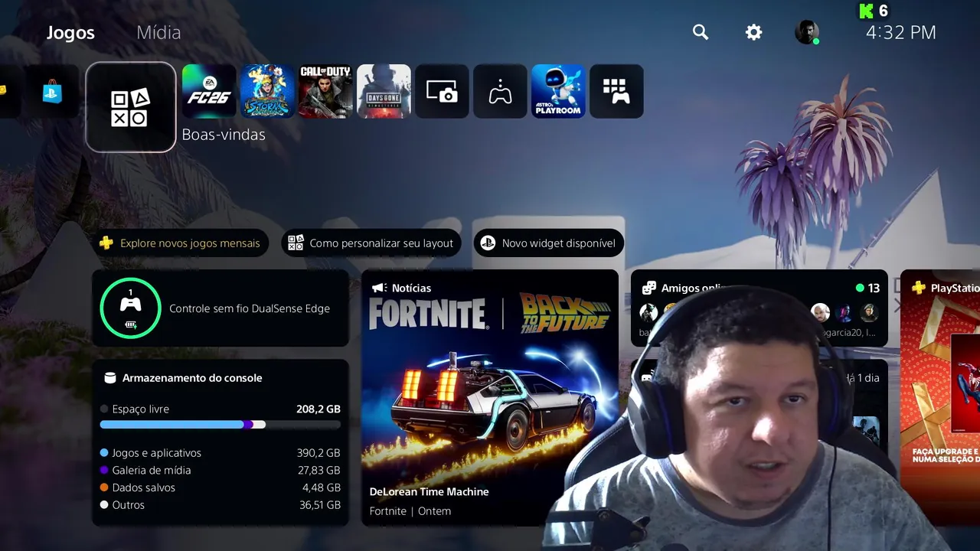Launch the Days Gone game tile
The image size is (980, 551).
[384, 91]
